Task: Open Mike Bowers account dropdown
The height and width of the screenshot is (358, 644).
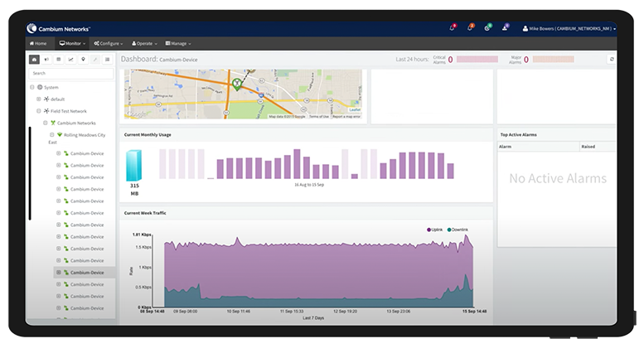Action: tap(569, 29)
